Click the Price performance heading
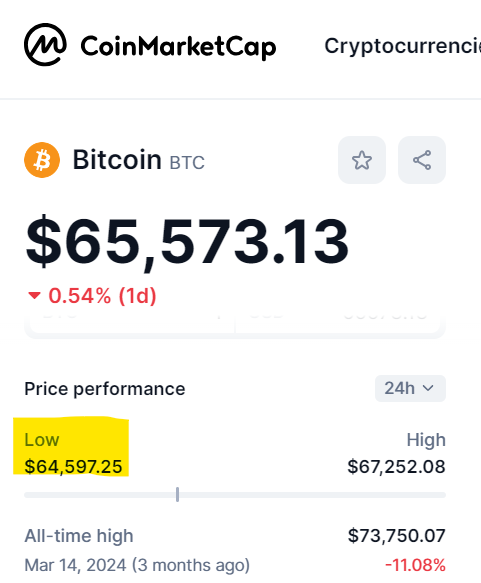The height and width of the screenshot is (583, 481). point(104,389)
